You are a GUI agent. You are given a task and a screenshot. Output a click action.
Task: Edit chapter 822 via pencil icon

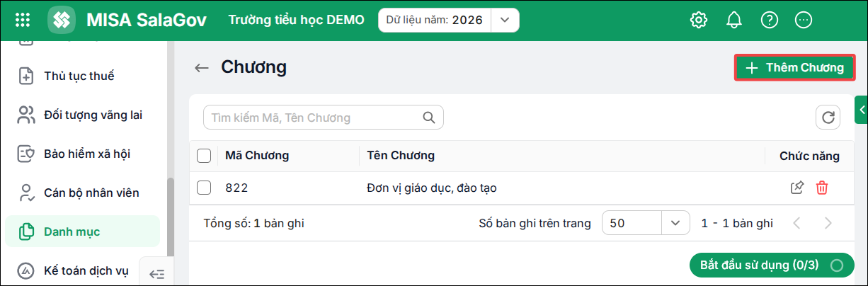pos(797,188)
